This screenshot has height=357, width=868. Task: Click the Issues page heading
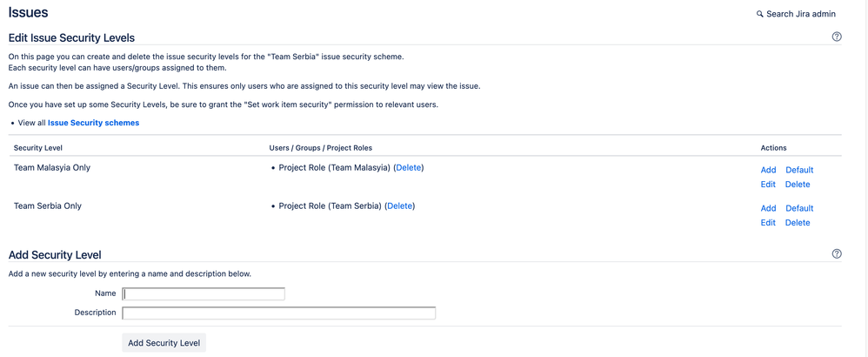coord(28,13)
